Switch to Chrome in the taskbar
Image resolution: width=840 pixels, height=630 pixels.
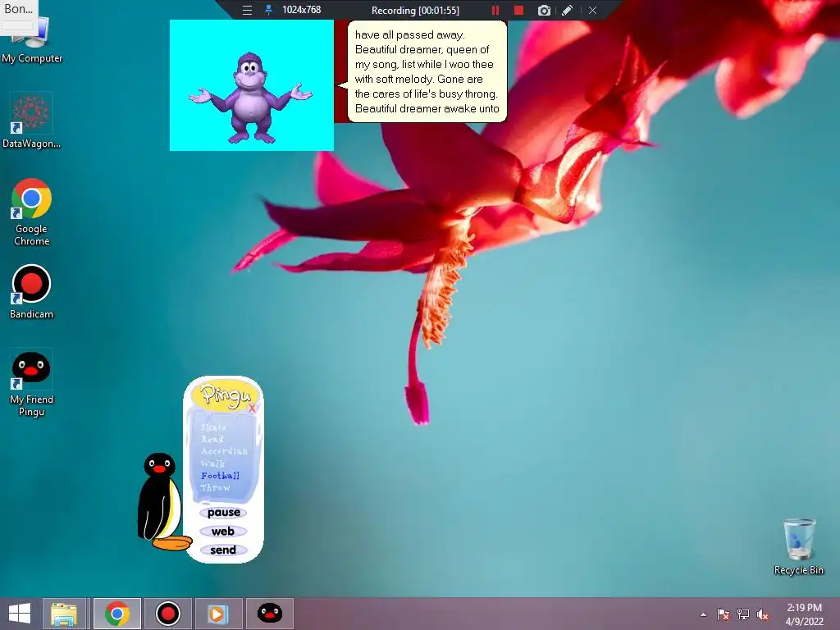(x=117, y=614)
